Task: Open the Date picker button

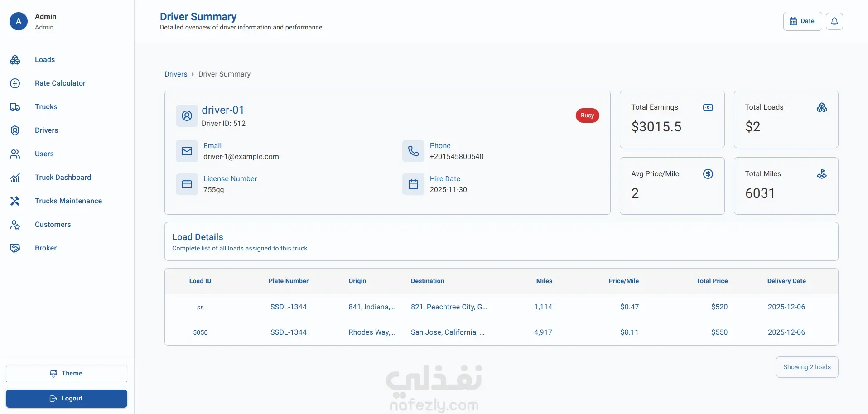Action: 802,21
